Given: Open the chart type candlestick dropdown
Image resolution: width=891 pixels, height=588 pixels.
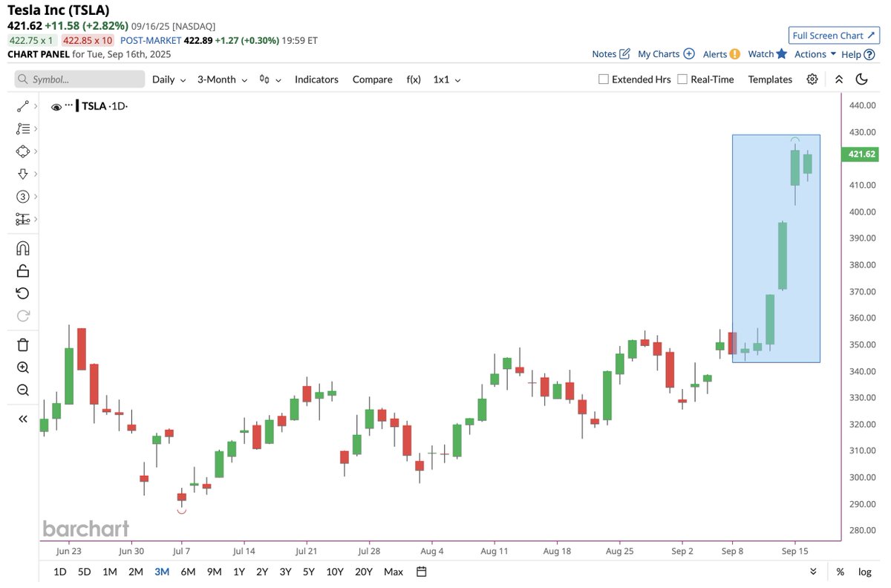Looking at the screenshot, I should click(270, 79).
